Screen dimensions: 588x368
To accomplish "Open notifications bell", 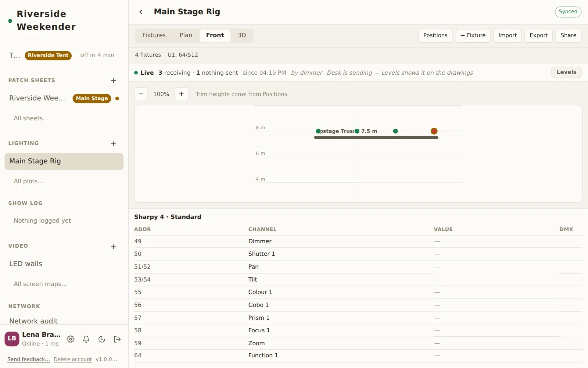I will [86, 339].
